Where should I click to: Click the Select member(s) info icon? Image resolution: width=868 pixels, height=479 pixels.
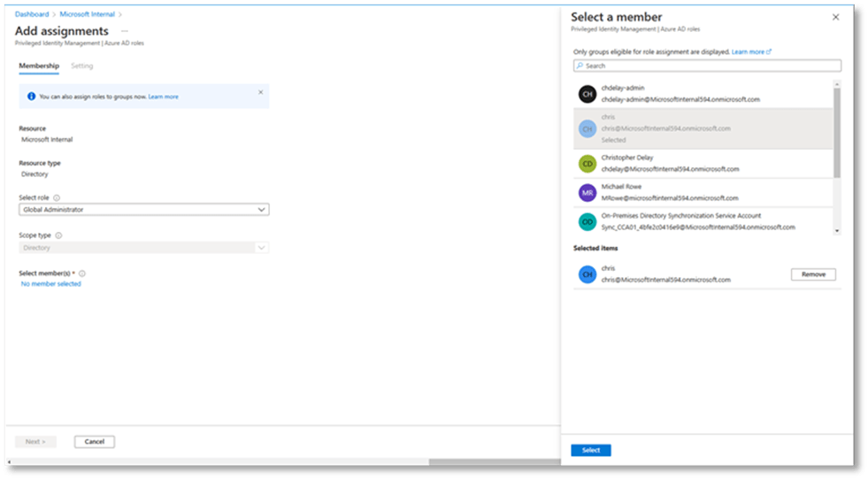[82, 274]
